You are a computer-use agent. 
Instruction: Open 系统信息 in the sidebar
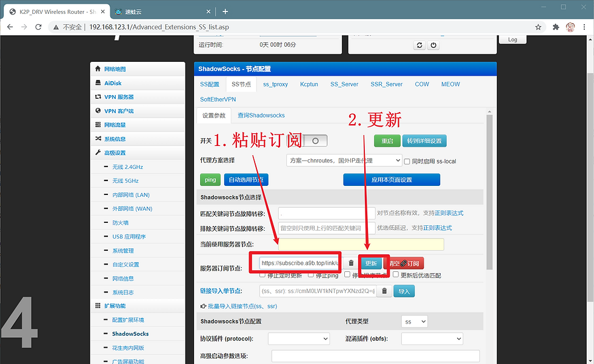(115, 139)
